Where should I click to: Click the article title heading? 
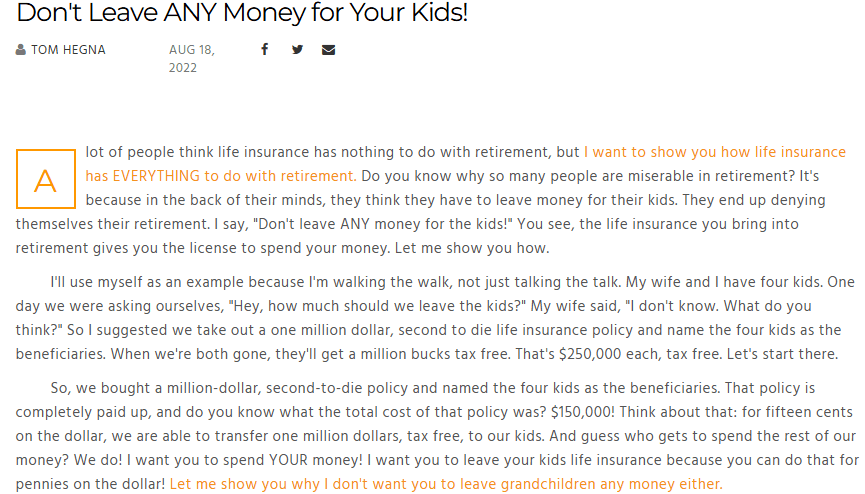click(242, 14)
